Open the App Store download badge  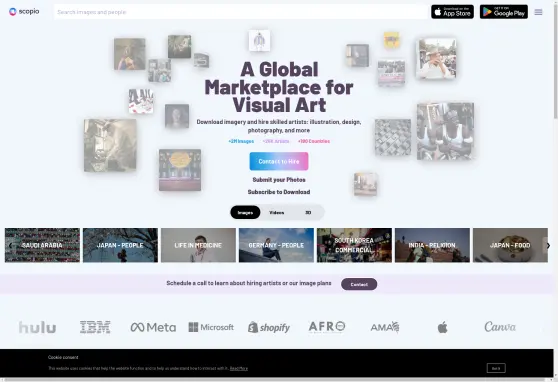coord(452,12)
